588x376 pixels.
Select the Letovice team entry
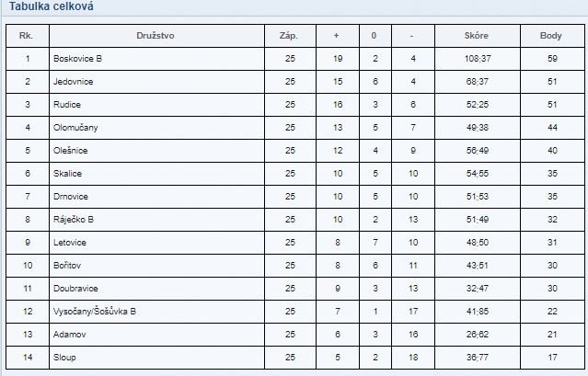pos(70,243)
